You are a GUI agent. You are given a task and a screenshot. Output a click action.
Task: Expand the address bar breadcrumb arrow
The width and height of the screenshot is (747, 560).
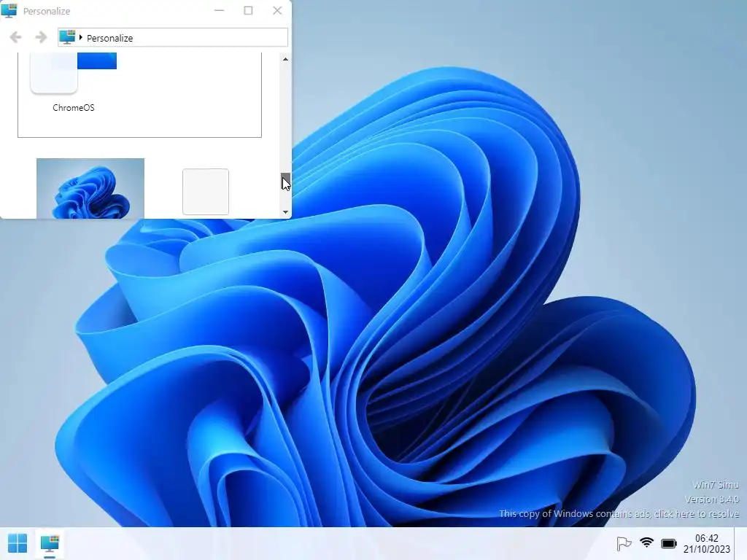[x=80, y=37]
